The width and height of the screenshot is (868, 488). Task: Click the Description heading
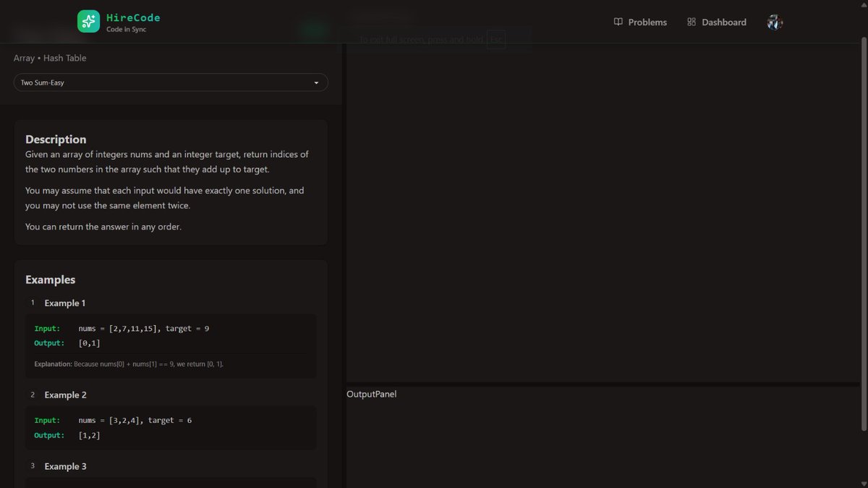56,140
